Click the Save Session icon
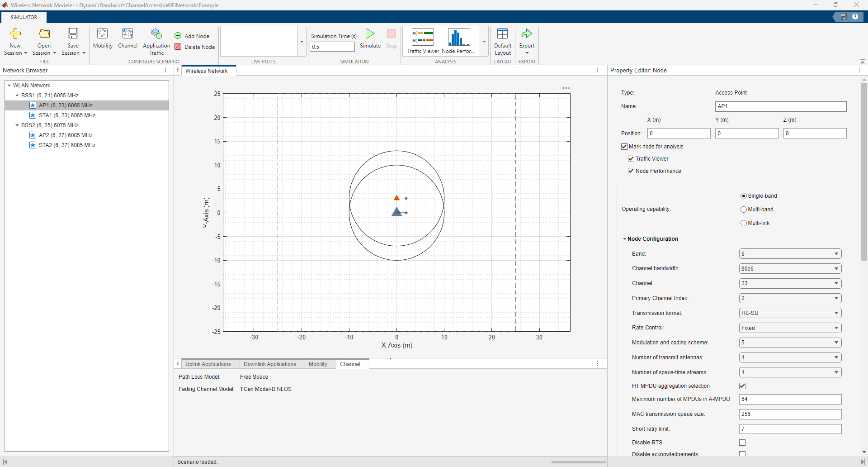Viewport: 868px width, 467px height. tap(73, 34)
